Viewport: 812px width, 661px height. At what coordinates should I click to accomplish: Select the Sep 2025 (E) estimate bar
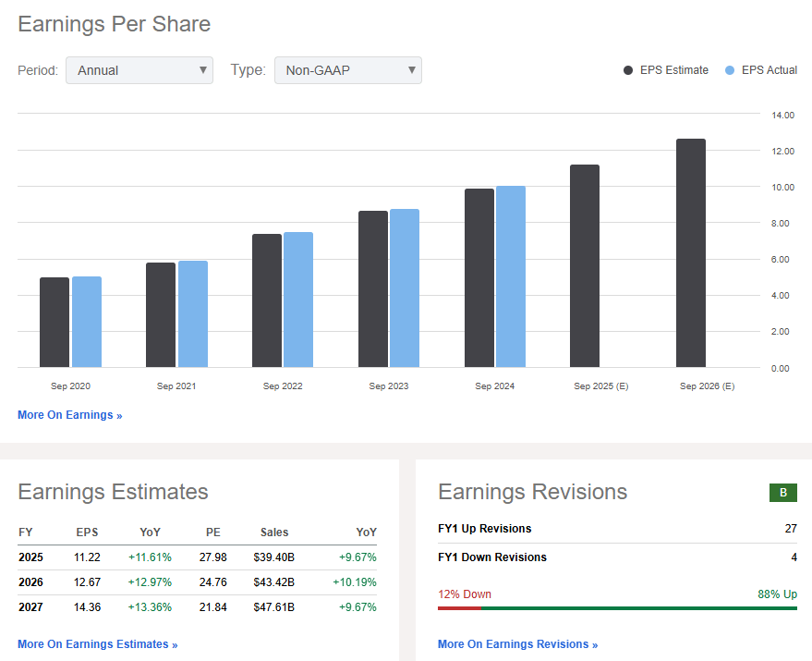(584, 266)
